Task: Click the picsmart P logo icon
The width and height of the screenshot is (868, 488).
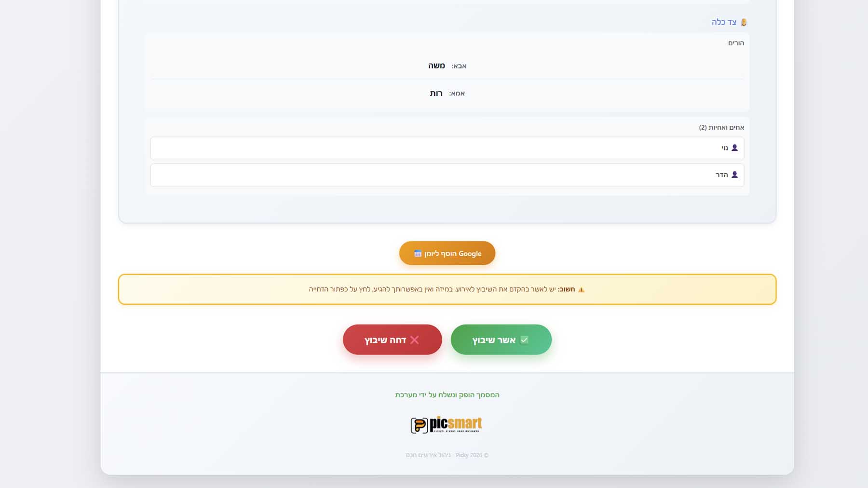Action: (419, 425)
